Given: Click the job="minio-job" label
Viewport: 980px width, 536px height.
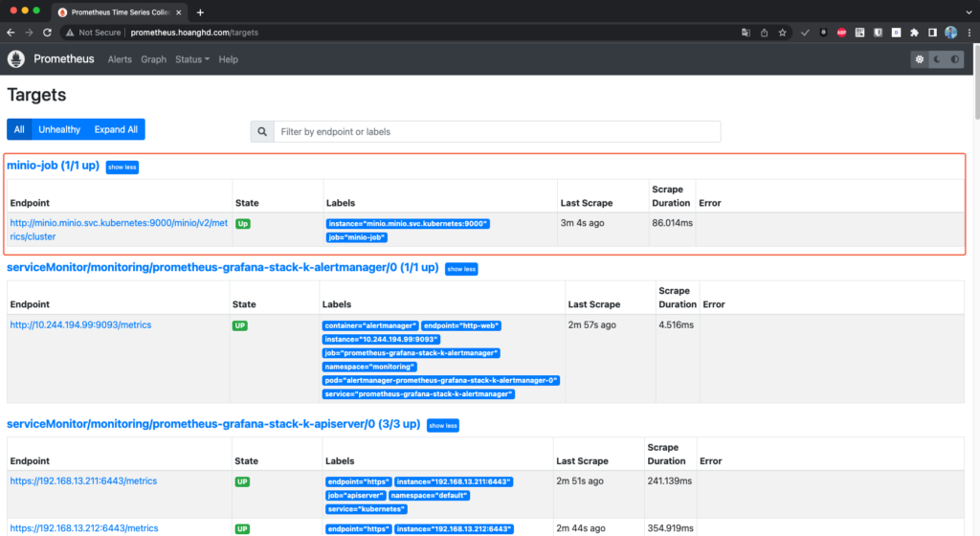Looking at the screenshot, I should point(356,237).
